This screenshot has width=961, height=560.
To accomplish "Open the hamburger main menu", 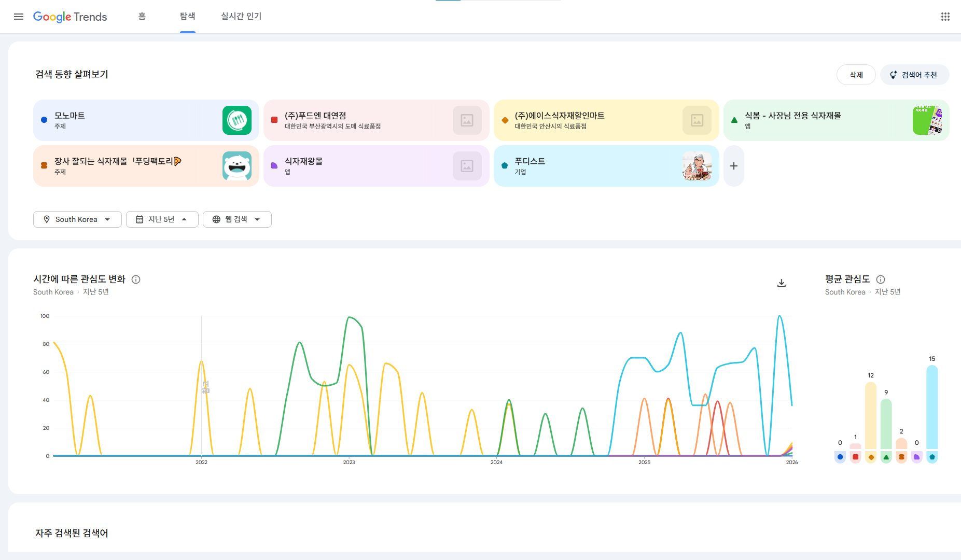I will click(x=19, y=17).
